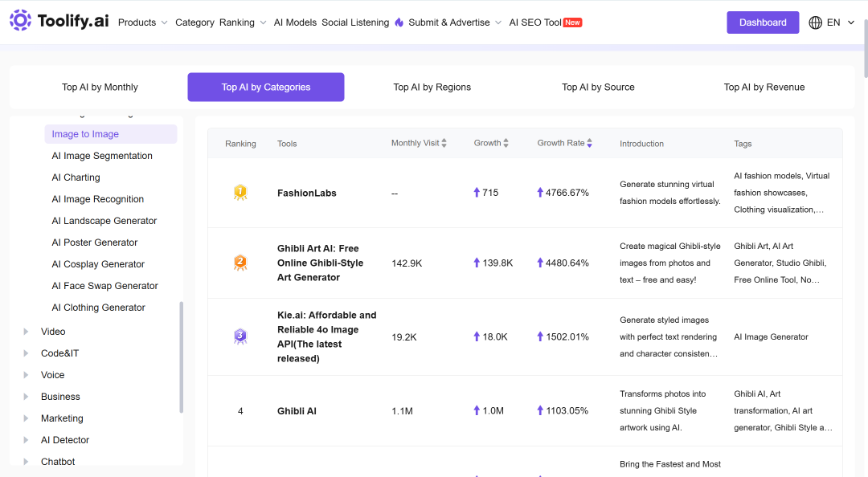Image resolution: width=868 pixels, height=477 pixels.
Task: Click the Dashboard button
Action: coord(762,22)
